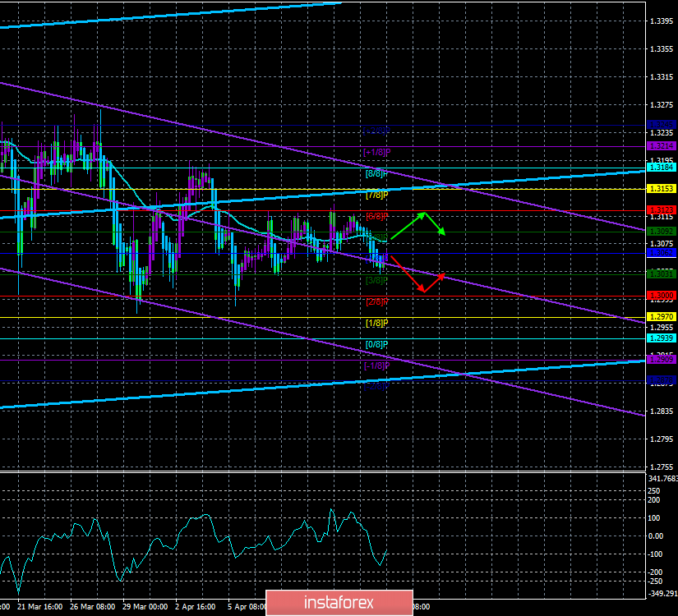The width and height of the screenshot is (678, 616).
Task: Click the yellow 1.3153 price tag
Action: pos(662,189)
